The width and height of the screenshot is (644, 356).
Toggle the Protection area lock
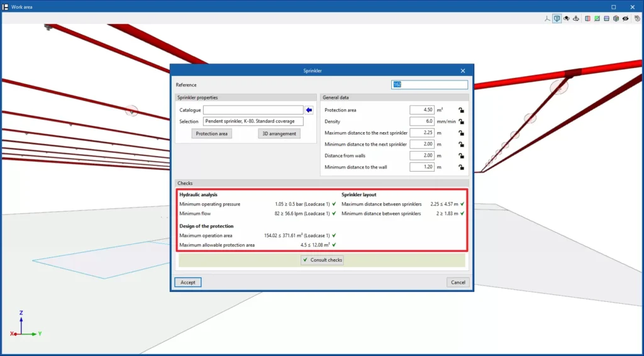461,110
